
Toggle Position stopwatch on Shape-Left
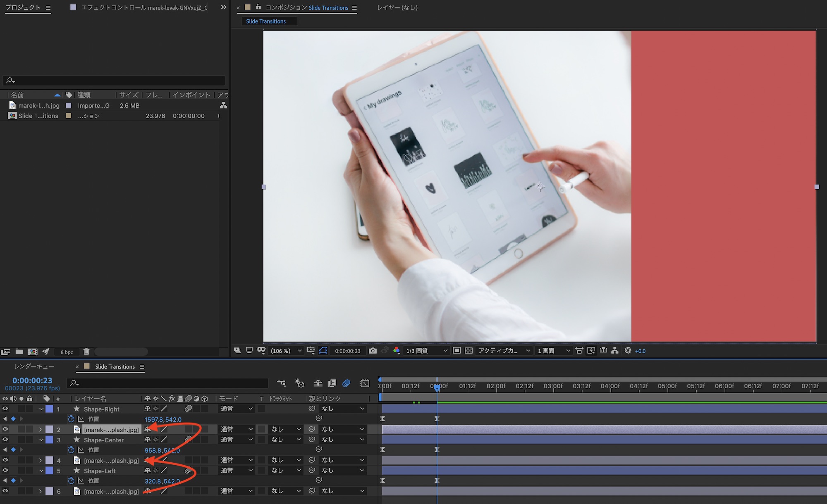[71, 480]
